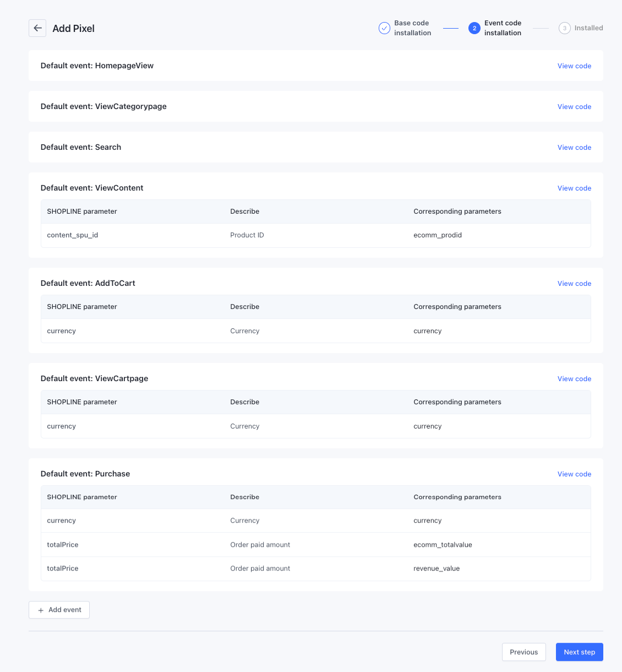622x672 pixels.
Task: Expand the Default event: ViewCategorypage section
Action: (x=103, y=106)
